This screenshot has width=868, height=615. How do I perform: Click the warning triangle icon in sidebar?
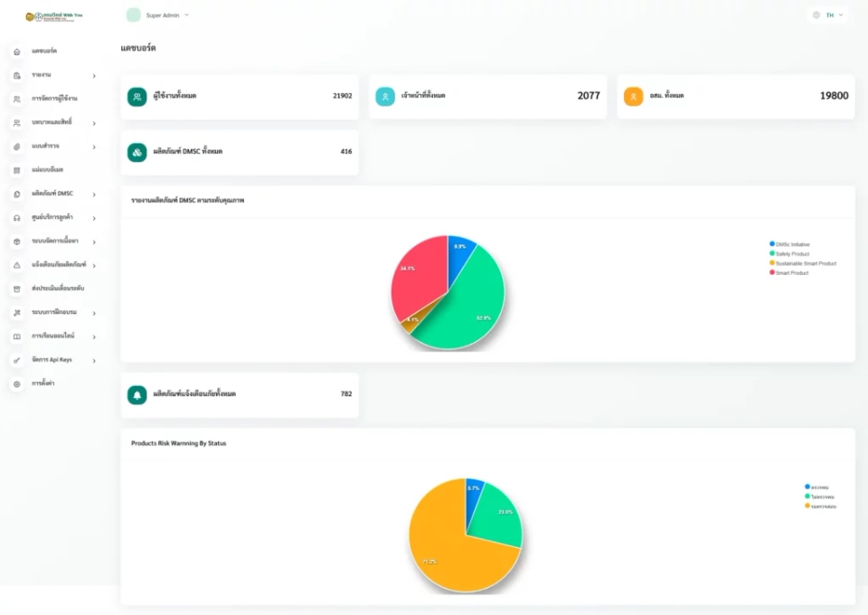pos(16,266)
